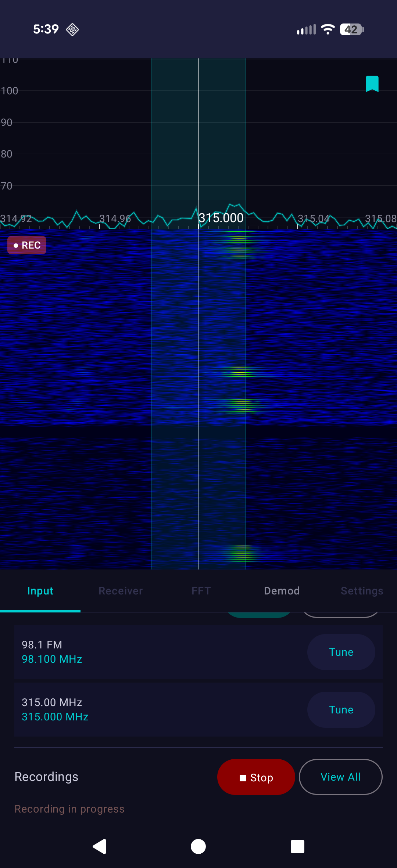Tap the 100 dB scale label
Image resolution: width=397 pixels, height=868 pixels.
(9, 91)
